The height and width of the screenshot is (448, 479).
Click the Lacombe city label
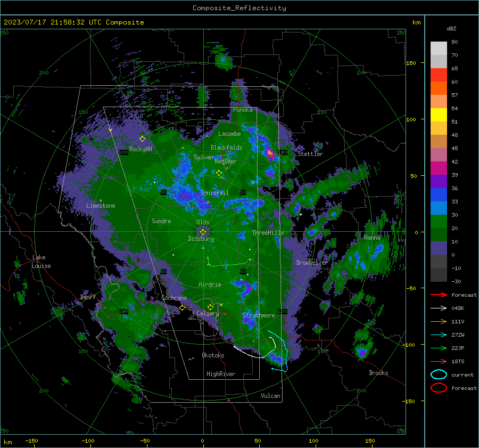coord(229,134)
